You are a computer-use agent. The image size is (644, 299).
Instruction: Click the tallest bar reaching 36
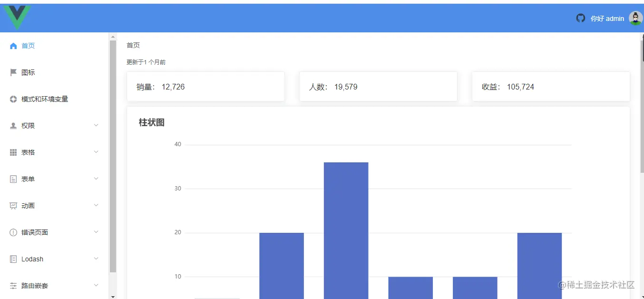[x=346, y=230]
